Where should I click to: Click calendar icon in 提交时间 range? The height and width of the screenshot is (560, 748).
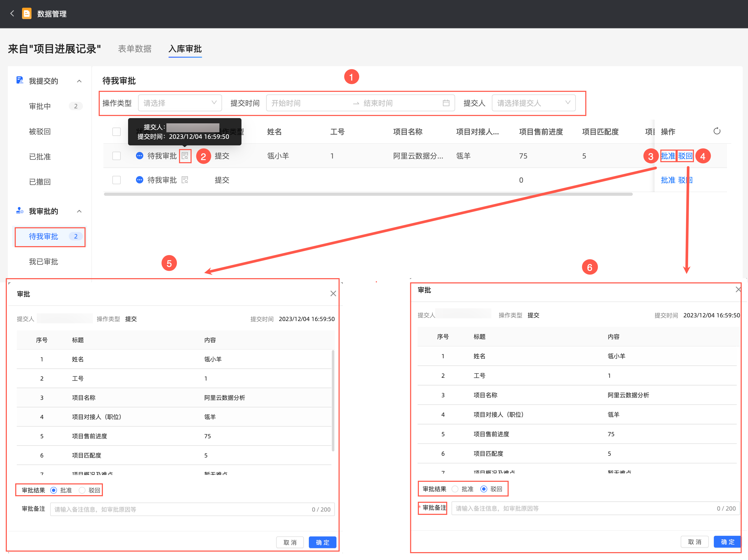click(x=446, y=103)
